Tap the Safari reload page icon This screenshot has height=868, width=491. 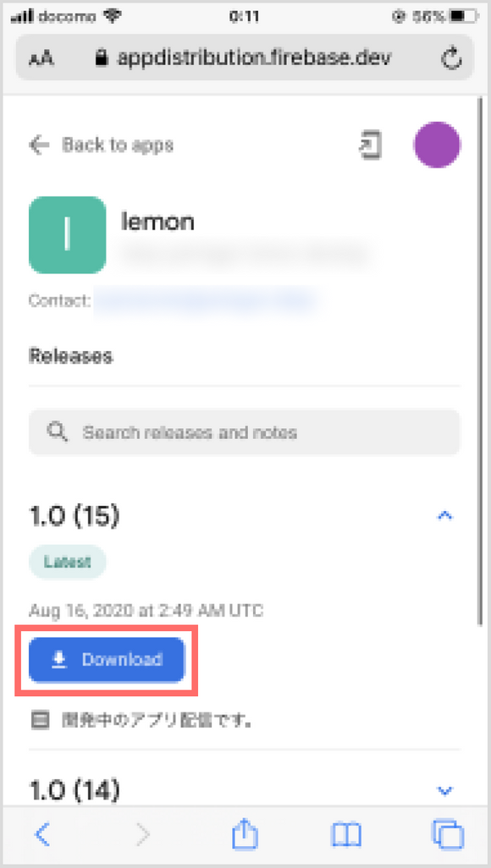click(x=452, y=58)
